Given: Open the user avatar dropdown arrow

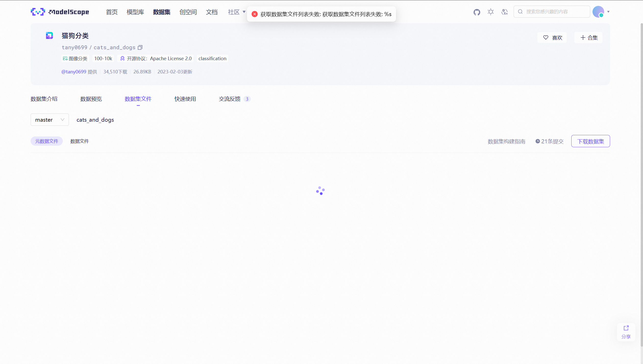Looking at the screenshot, I should (608, 12).
